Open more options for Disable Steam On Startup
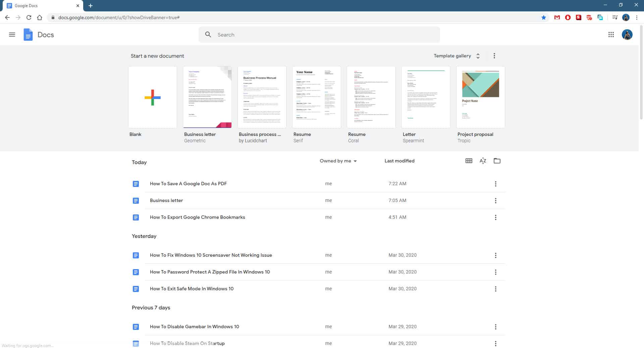Image resolution: width=644 pixels, height=348 pixels. tap(495, 344)
